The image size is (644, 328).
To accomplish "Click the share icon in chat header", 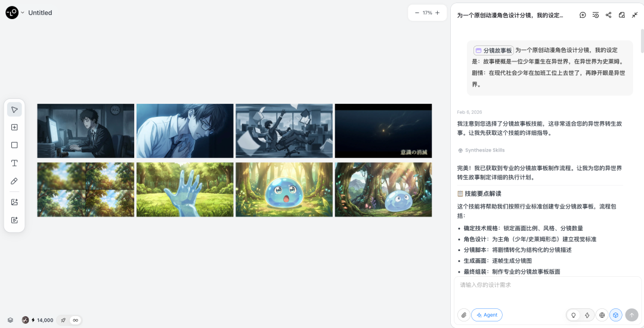I will coord(609,15).
